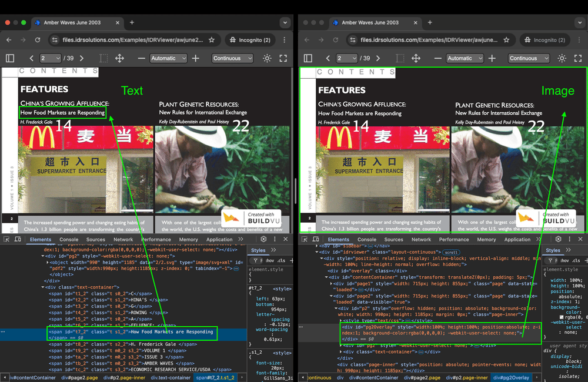Image resolution: width=588 pixels, height=382 pixels.
Task: Select the Amber Waves June 2003 tab in the right window
Action: pos(375,22)
